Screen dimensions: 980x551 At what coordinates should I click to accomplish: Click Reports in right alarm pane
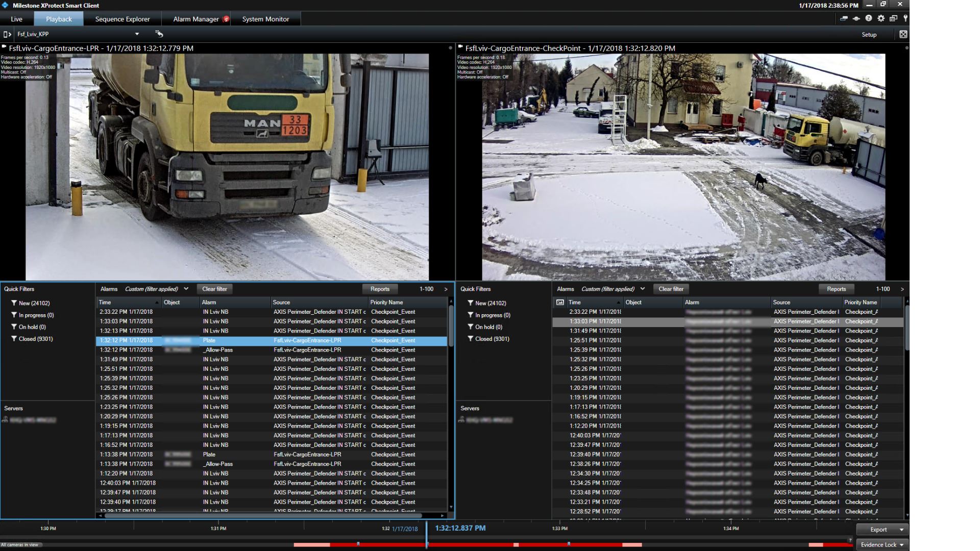tap(836, 289)
